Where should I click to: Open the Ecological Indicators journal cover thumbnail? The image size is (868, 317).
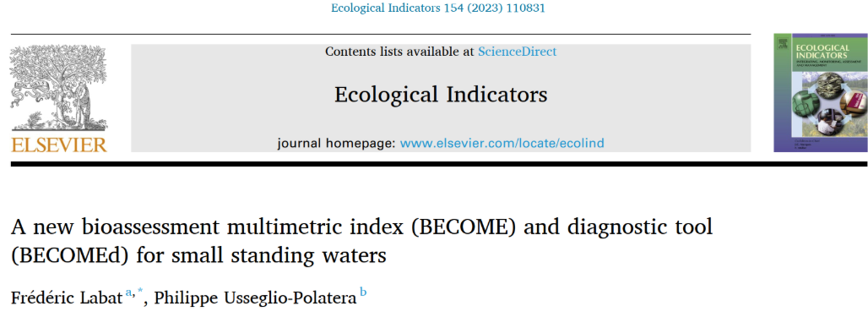(821, 92)
